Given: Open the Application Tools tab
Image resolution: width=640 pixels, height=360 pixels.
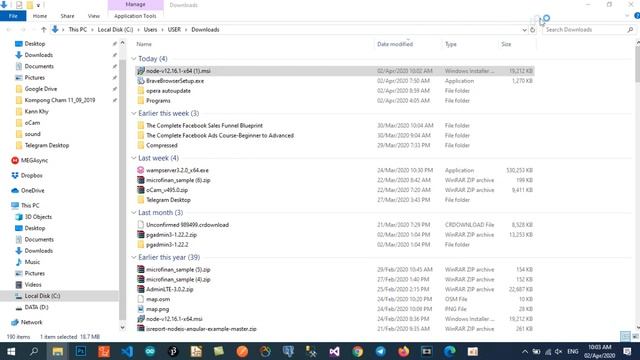Looking at the screenshot, I should (x=135, y=16).
